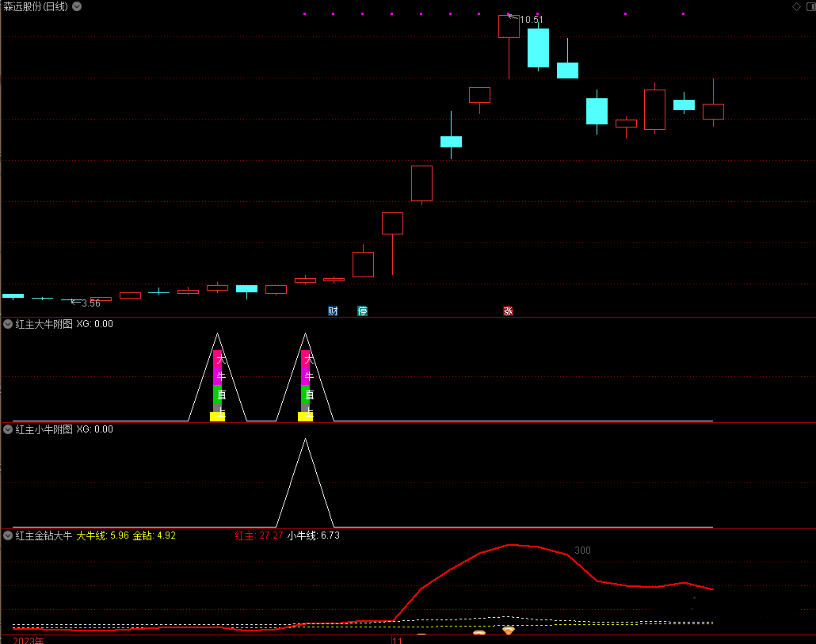Click the 10.51 high price annotation
The height and width of the screenshot is (644, 816).
[531, 20]
